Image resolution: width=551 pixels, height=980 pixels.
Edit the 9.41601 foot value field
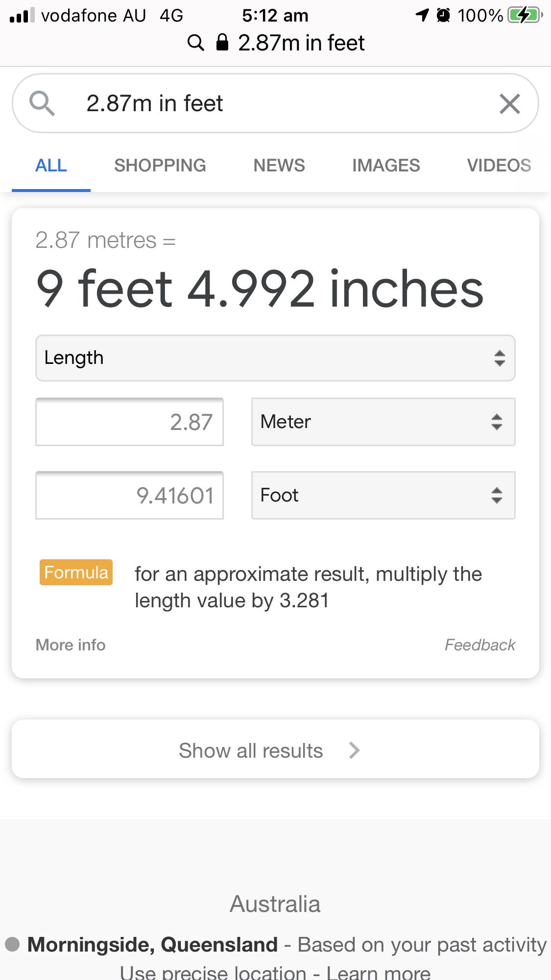pos(129,495)
